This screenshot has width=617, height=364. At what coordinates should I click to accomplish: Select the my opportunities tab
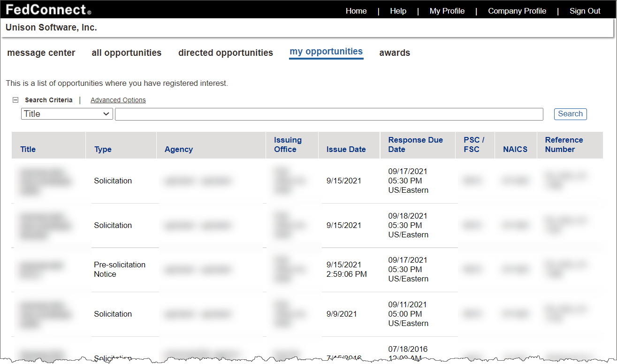click(x=326, y=52)
